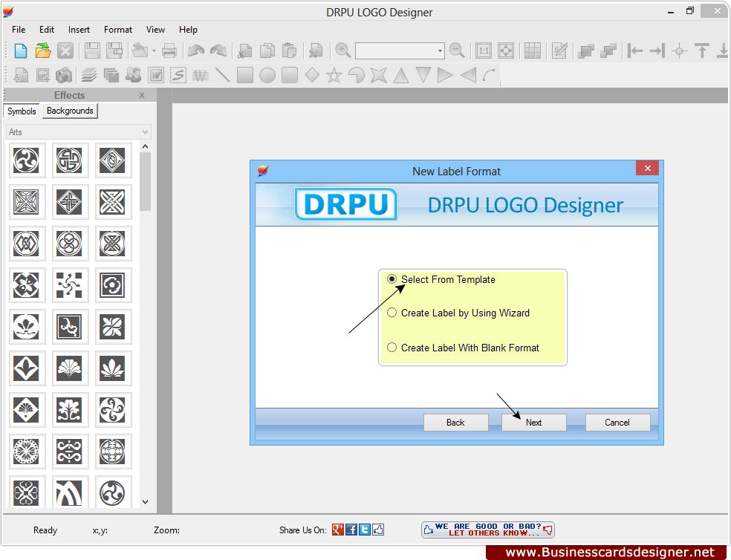Click the grid toggle icon
The width and height of the screenshot is (731, 560).
(x=533, y=51)
